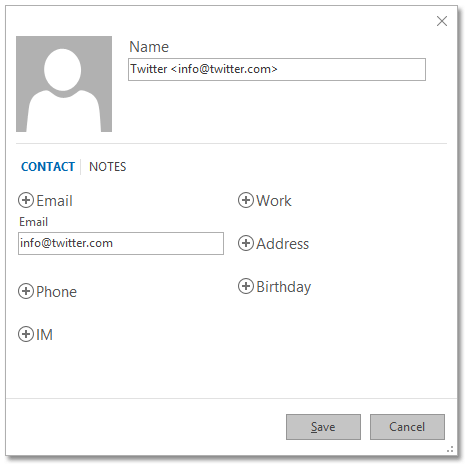This screenshot has height=467, width=468.
Task: Switch to the NOTES tab
Action: pyautogui.click(x=108, y=167)
